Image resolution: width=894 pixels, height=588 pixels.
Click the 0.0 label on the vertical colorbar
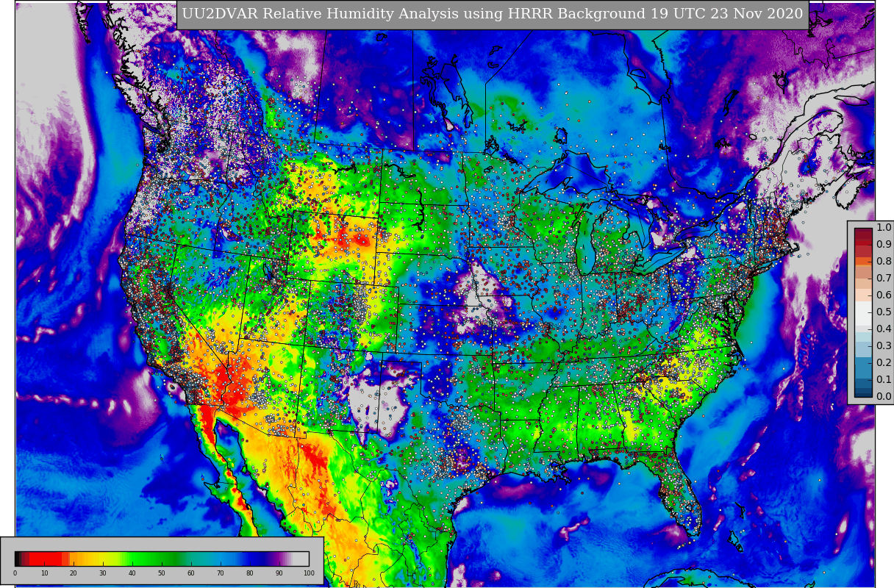tap(884, 397)
